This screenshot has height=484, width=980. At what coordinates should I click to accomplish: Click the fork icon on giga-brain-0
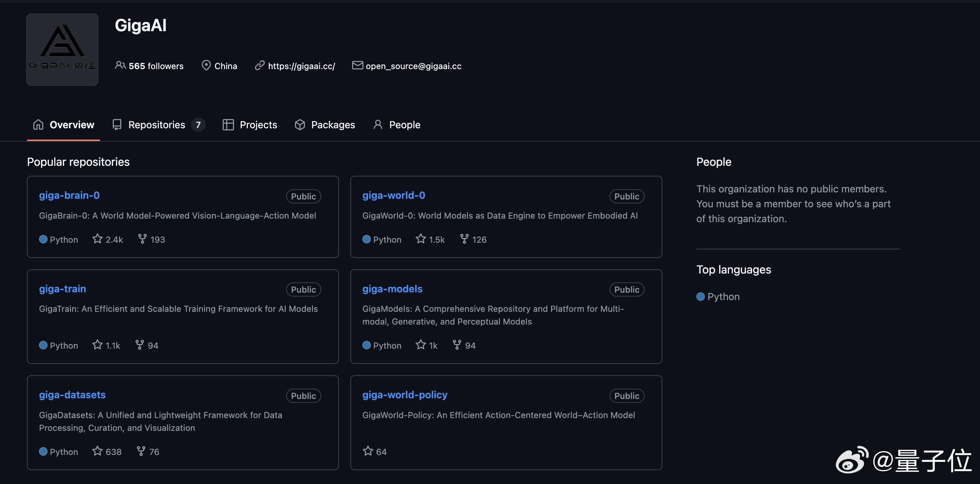pyautogui.click(x=142, y=239)
